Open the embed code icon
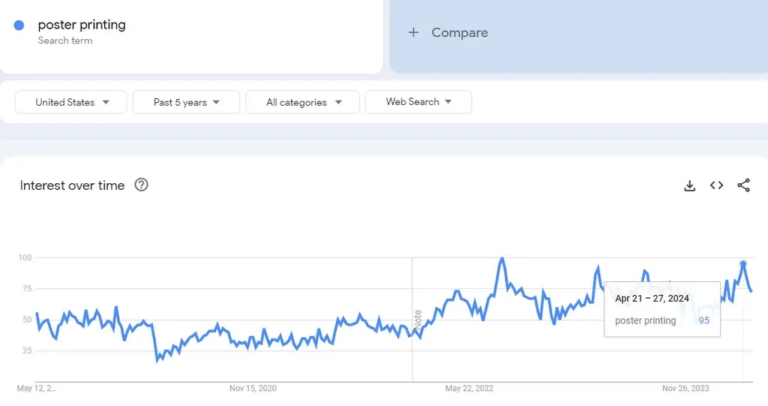The width and height of the screenshot is (768, 406). [716, 185]
